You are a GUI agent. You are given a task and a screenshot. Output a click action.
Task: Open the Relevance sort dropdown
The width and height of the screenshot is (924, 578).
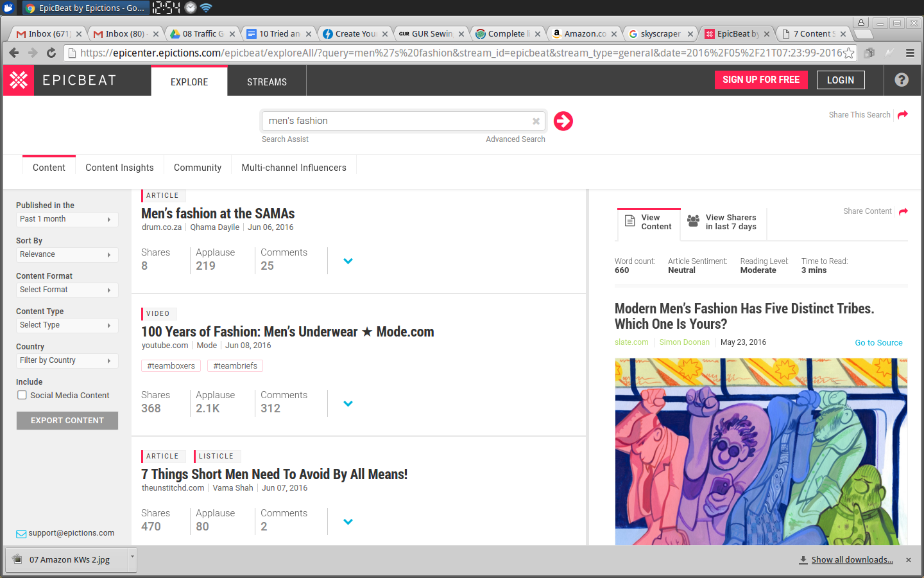point(67,254)
